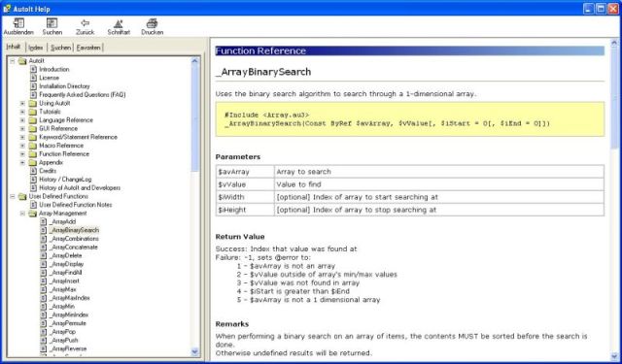The image size is (622, 364).
Task: Click the Credits page icon
Action: pos(33,171)
